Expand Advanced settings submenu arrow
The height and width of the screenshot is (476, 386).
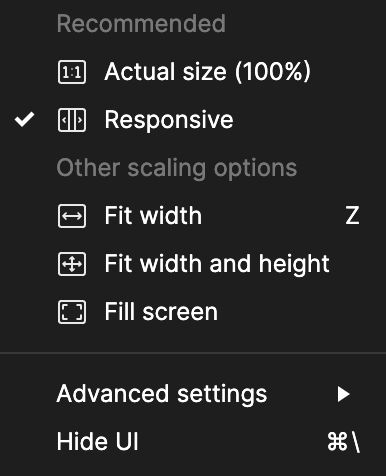[x=343, y=394]
